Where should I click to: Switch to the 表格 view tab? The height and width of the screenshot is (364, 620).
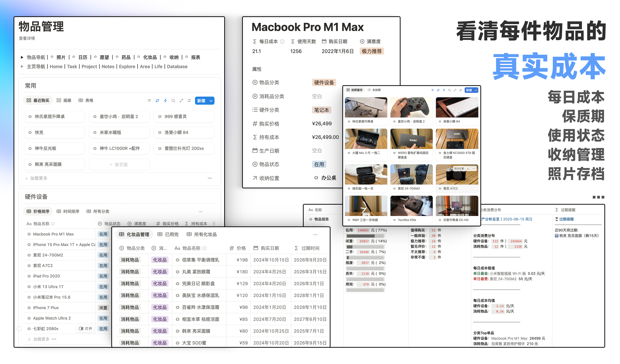coord(86,101)
